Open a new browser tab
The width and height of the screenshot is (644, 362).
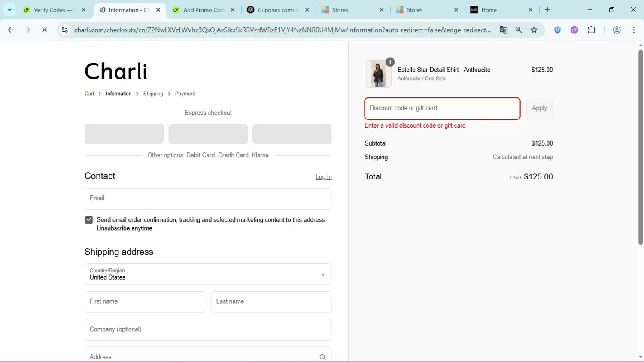tap(547, 9)
